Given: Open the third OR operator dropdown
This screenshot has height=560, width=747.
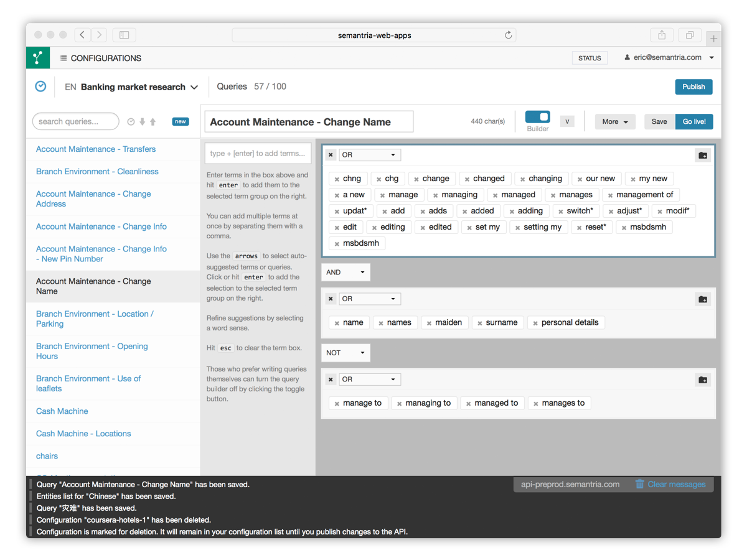Looking at the screenshot, I should pos(369,379).
